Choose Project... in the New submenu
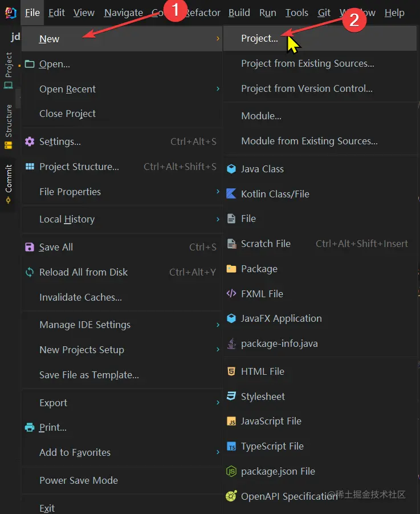The height and width of the screenshot is (514, 420). [x=320, y=38]
